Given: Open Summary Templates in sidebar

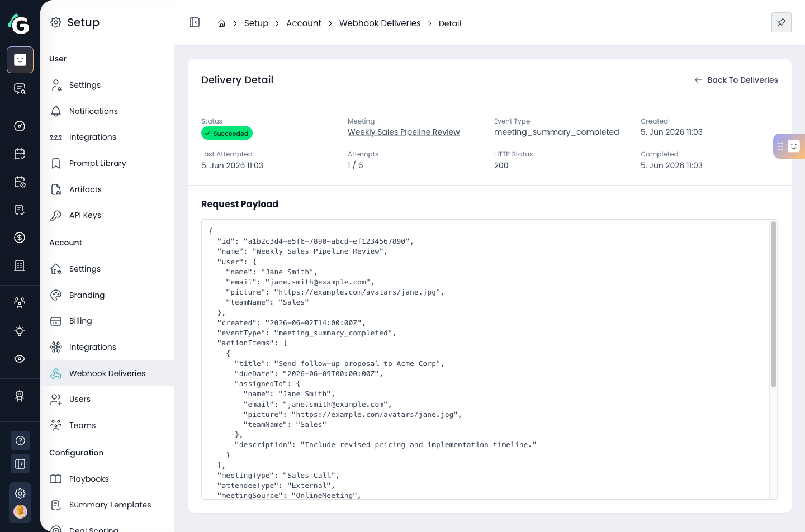Looking at the screenshot, I should [x=107, y=505].
